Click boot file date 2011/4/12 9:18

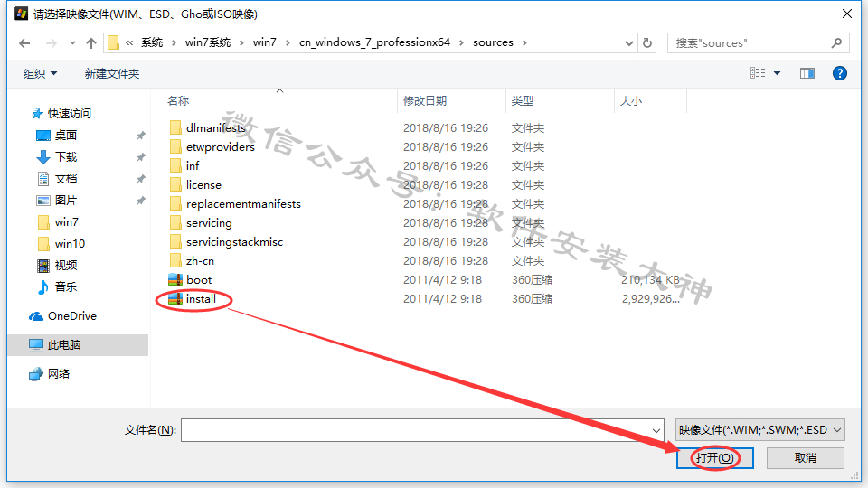(x=442, y=280)
